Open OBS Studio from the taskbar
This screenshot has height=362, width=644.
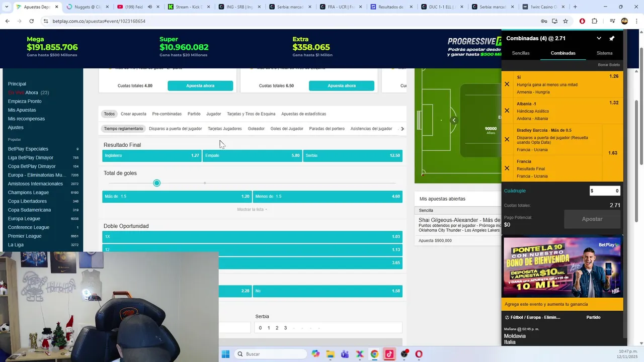[404, 354]
